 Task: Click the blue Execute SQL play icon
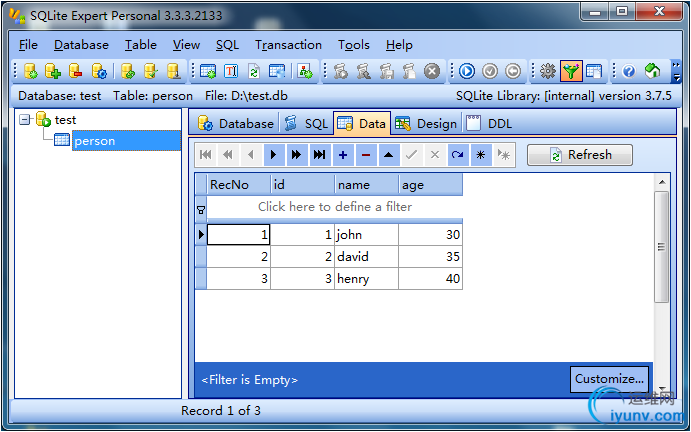pyautogui.click(x=467, y=71)
